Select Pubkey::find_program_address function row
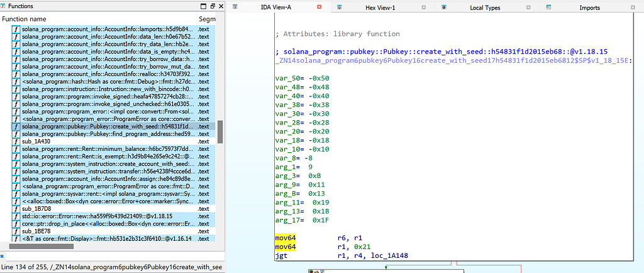The image size is (644, 273). pos(113,134)
